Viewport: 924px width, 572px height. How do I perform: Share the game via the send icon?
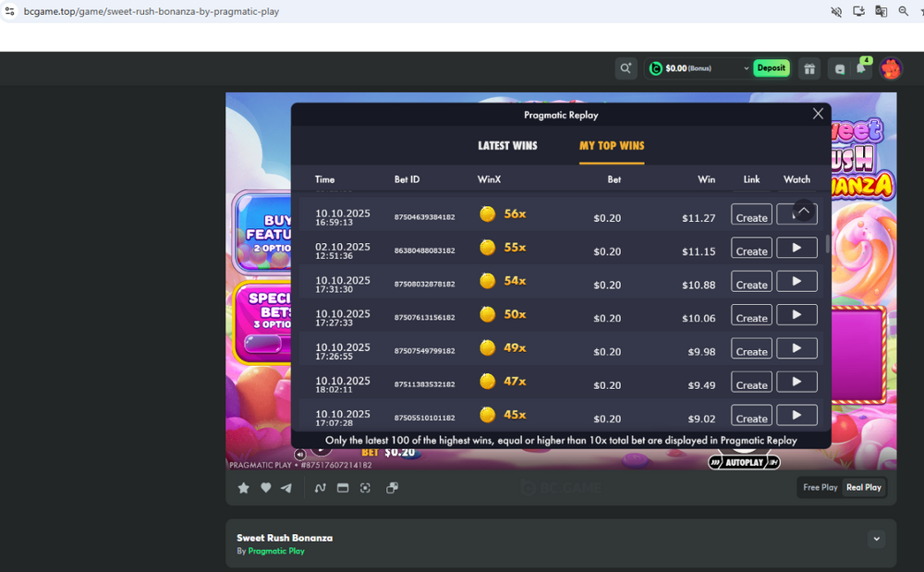coord(286,487)
